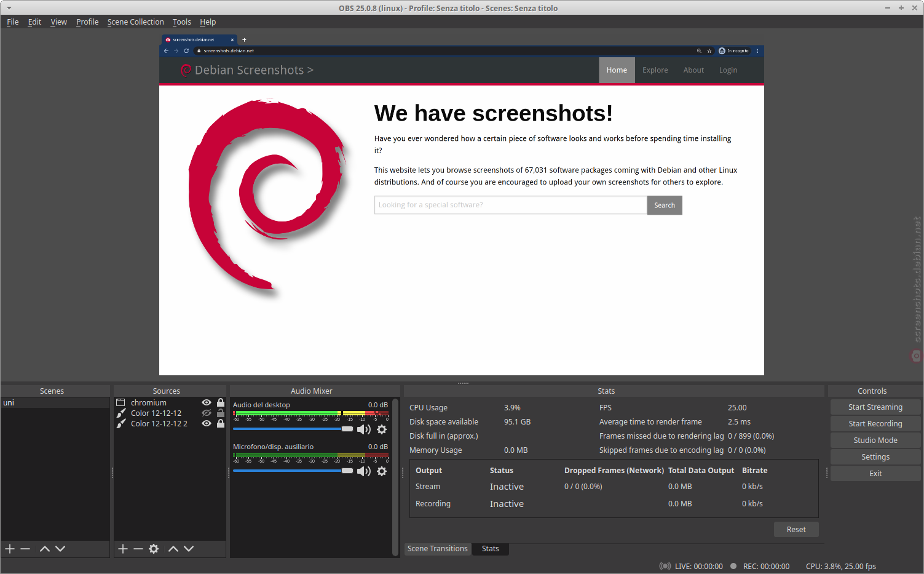
Task: Open Audio del desktop settings gear
Action: pos(382,429)
